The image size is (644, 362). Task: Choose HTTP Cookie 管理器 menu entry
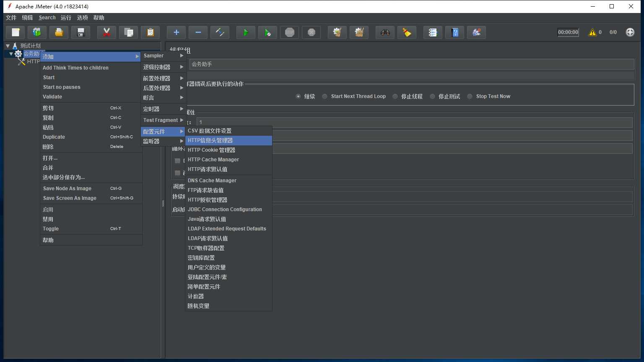(229, 150)
